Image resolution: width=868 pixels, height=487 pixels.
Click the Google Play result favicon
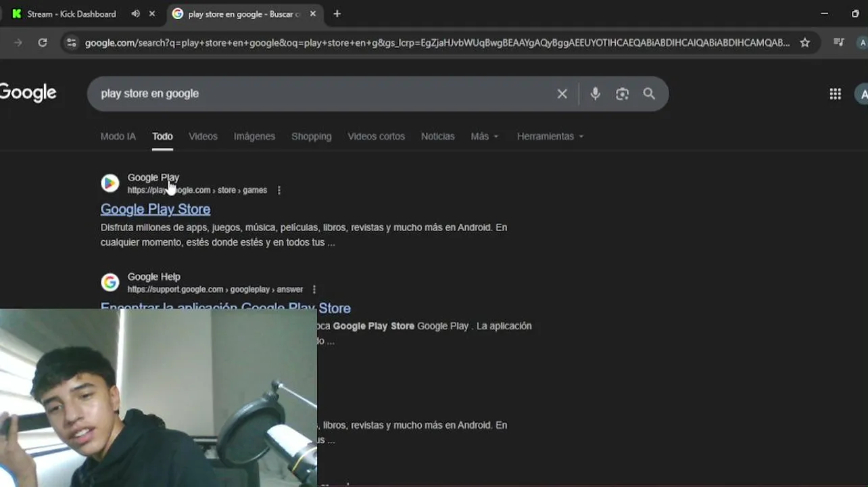pos(110,183)
